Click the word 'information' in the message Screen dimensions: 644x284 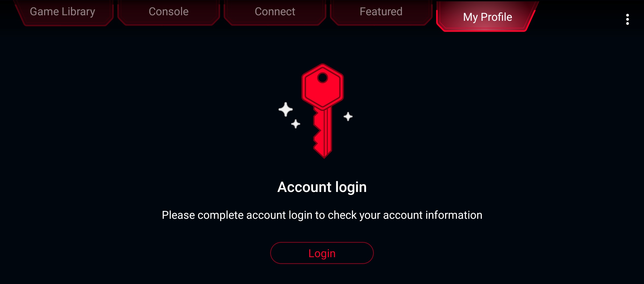[454, 215]
